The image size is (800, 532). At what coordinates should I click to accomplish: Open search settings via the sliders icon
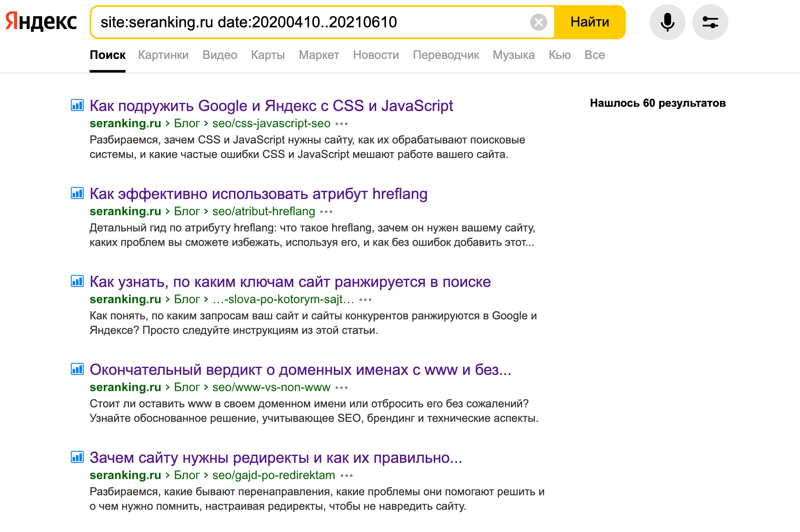[x=710, y=22]
